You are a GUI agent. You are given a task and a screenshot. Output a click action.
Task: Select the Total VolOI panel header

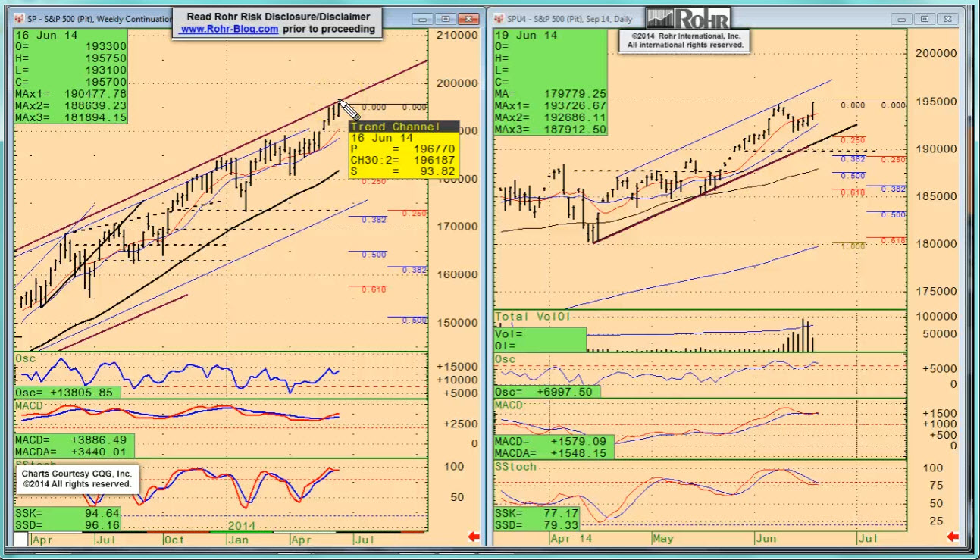point(531,316)
